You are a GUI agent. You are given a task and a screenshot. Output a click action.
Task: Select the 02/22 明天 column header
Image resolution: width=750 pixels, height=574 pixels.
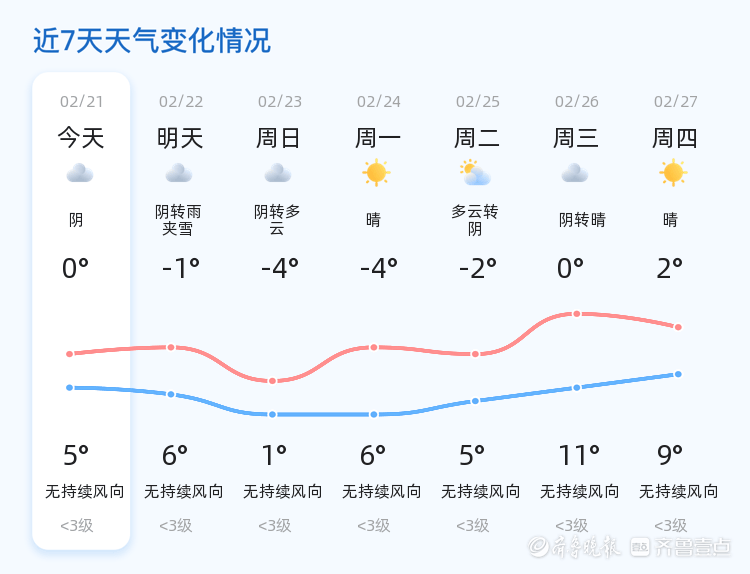(x=181, y=121)
